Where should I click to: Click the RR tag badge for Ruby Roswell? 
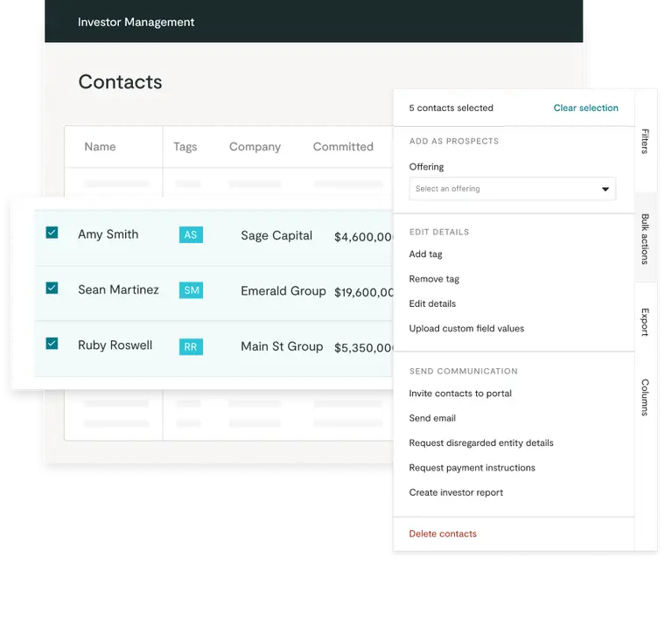click(191, 346)
